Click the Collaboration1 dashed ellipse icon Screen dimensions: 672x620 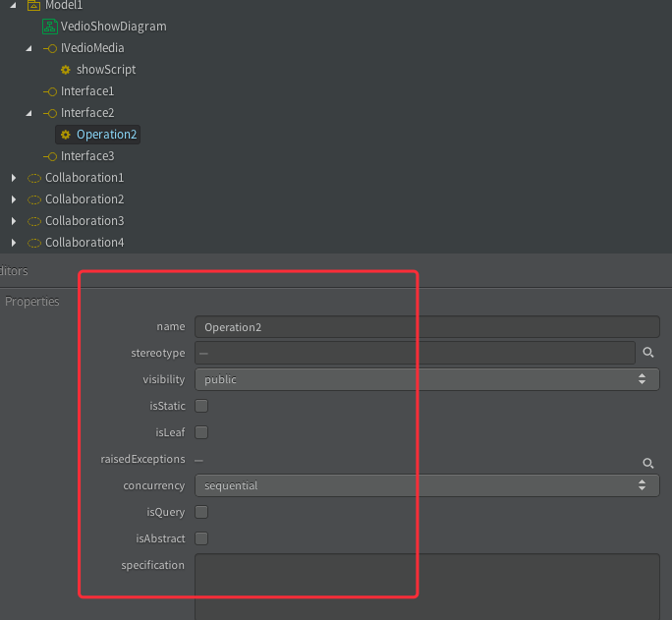34,178
